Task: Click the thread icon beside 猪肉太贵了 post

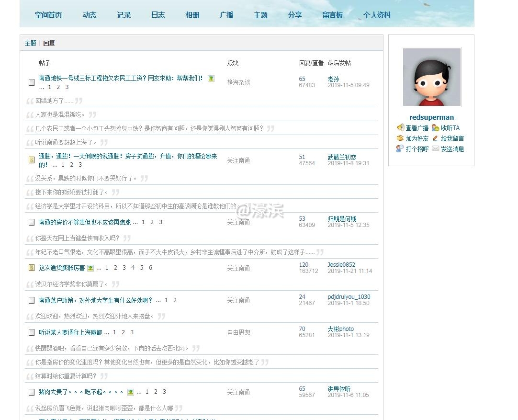Action: point(32,392)
